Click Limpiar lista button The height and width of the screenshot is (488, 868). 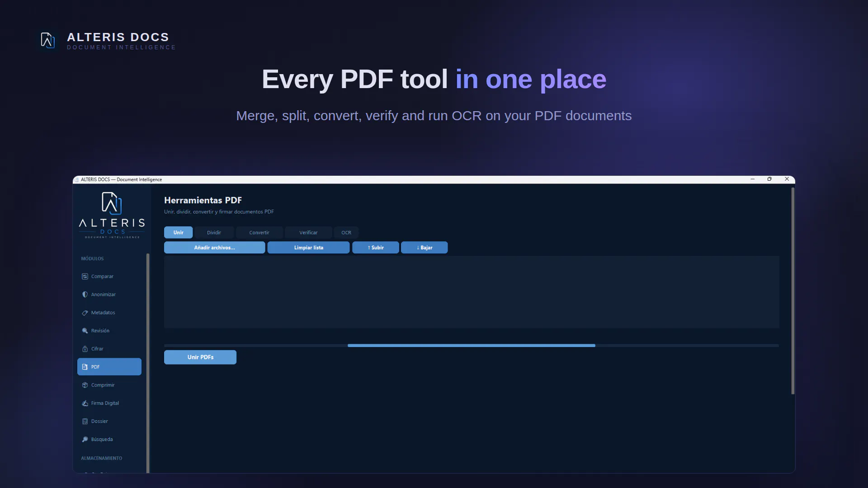[x=308, y=248]
